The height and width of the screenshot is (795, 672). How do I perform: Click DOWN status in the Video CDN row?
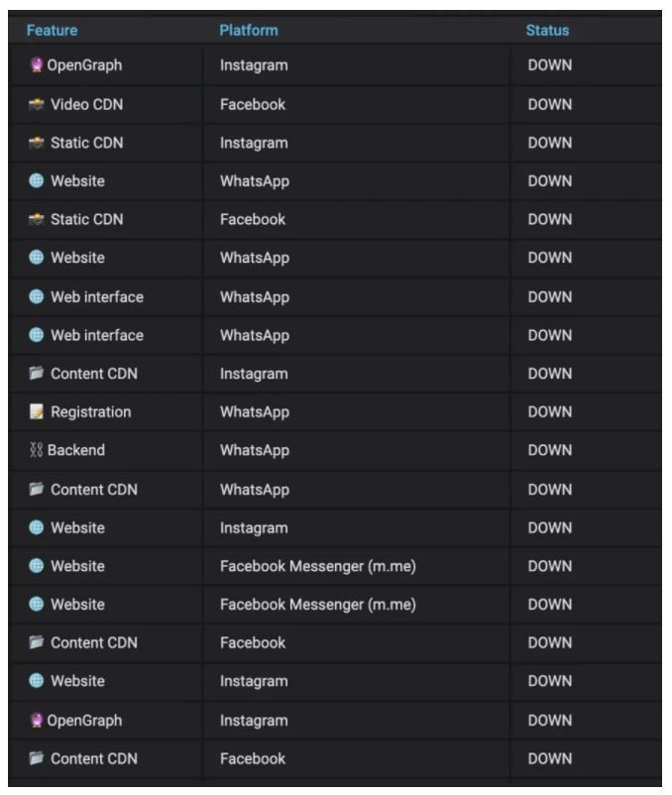tap(550, 104)
